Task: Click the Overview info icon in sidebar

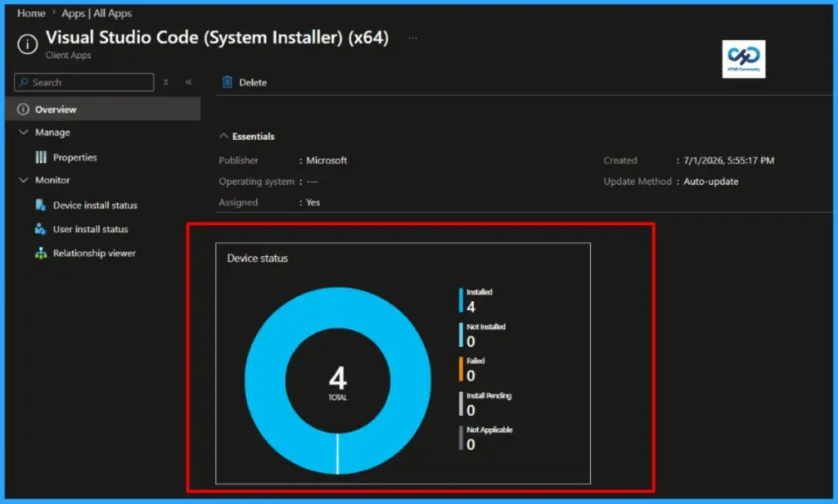Action: pos(23,109)
